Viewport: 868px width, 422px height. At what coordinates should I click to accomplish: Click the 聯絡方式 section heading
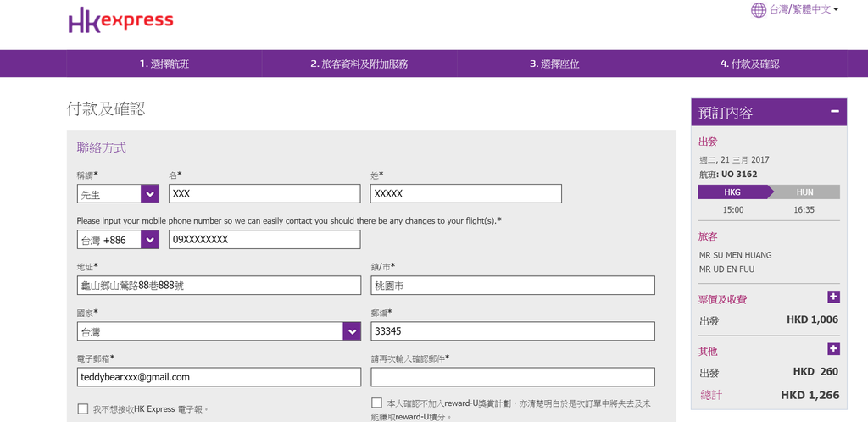click(102, 147)
